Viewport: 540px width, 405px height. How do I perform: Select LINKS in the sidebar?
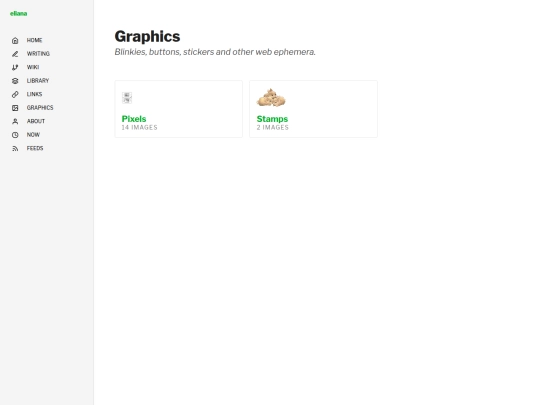pos(34,94)
